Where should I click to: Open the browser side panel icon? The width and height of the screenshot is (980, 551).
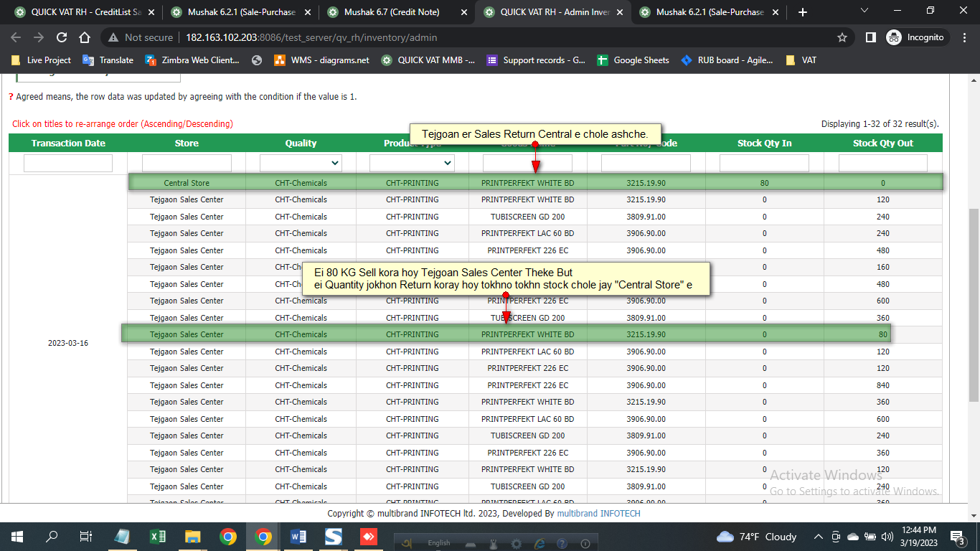click(x=870, y=37)
